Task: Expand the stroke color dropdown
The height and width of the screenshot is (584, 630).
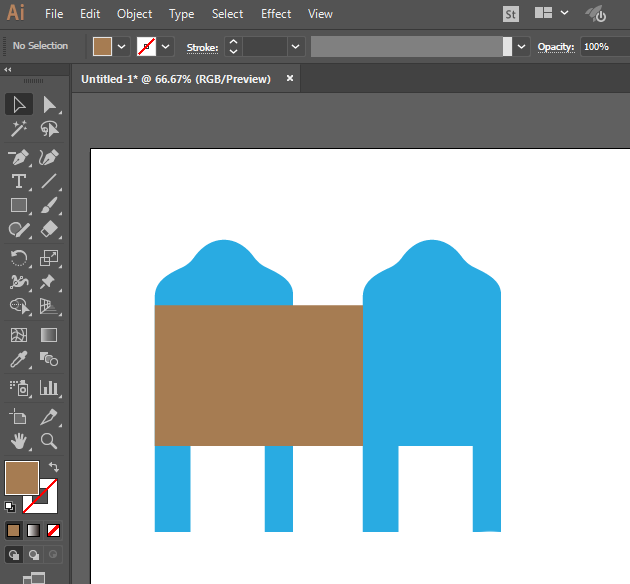Action: coord(166,46)
